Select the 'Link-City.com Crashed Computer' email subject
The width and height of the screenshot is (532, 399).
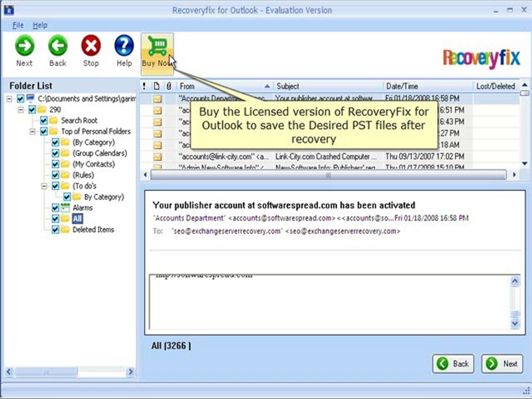click(x=326, y=157)
